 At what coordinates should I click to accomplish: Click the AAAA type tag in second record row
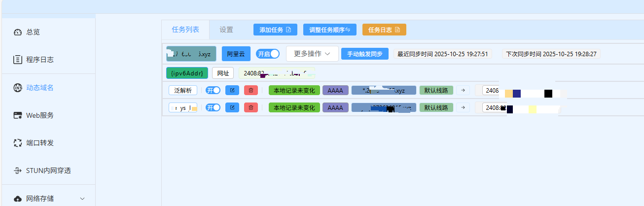[x=335, y=107]
